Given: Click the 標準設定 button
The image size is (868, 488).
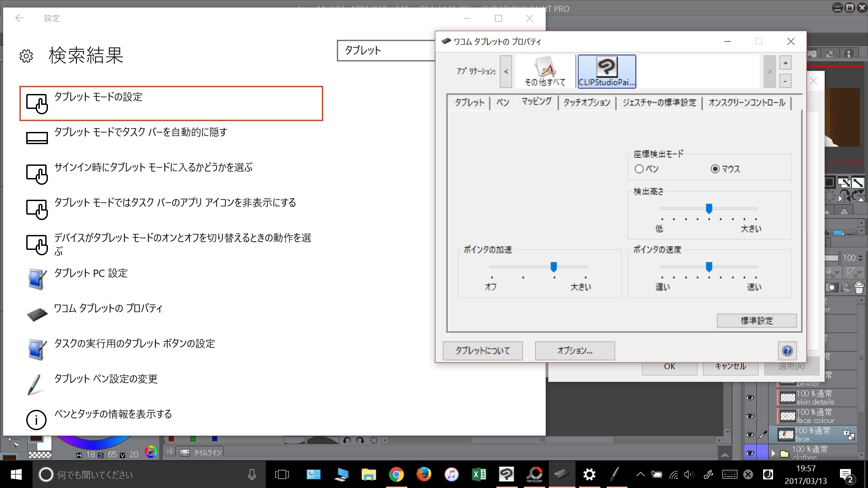Looking at the screenshot, I should pyautogui.click(x=756, y=321).
